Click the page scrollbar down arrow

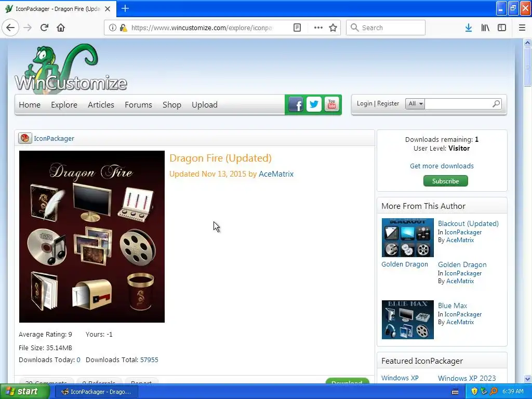tap(527, 379)
